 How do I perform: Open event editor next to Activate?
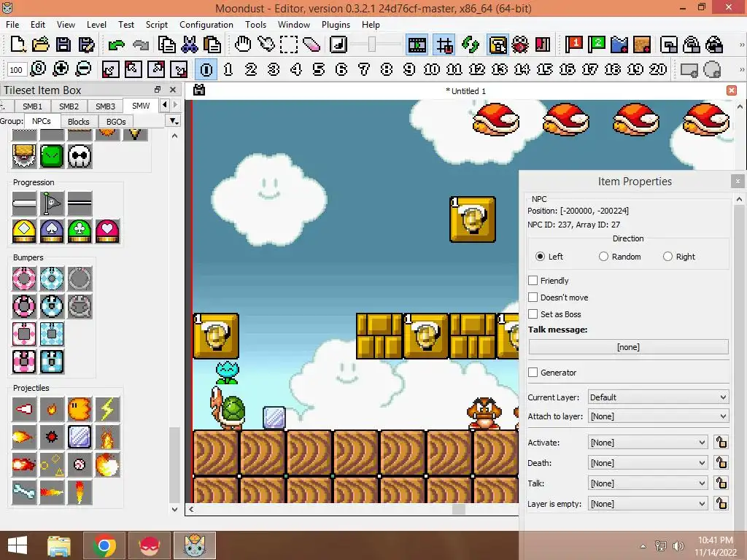pyautogui.click(x=721, y=443)
